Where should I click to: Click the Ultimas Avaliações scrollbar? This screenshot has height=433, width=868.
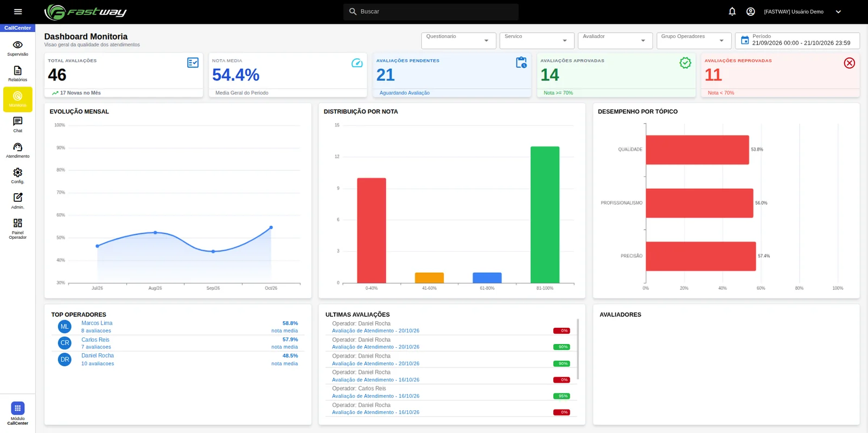tap(578, 349)
